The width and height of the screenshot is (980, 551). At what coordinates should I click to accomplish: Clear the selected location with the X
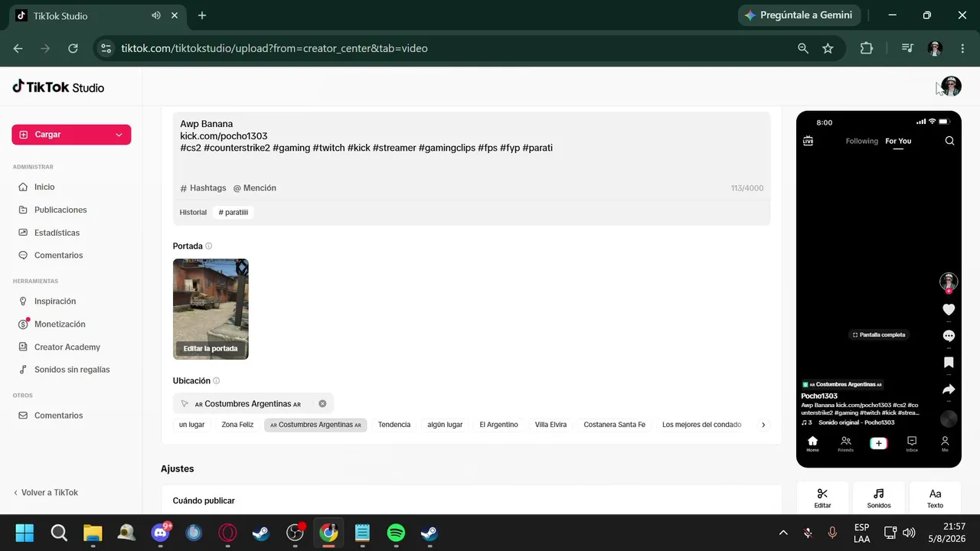point(322,404)
